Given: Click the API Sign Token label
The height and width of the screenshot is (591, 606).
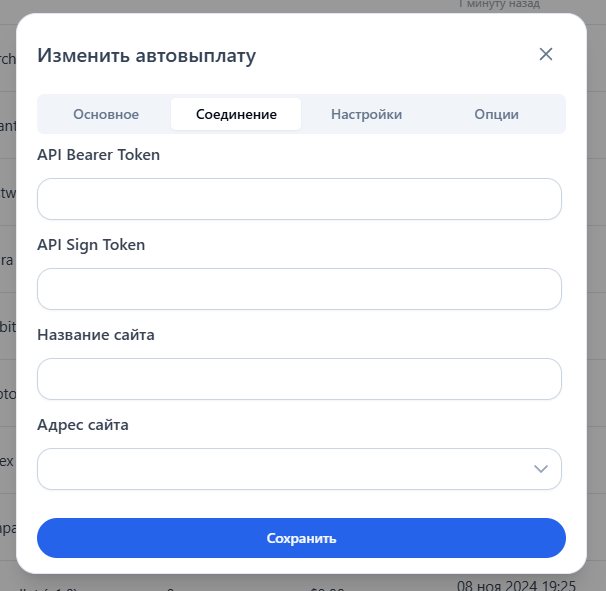Looking at the screenshot, I should coord(91,245).
